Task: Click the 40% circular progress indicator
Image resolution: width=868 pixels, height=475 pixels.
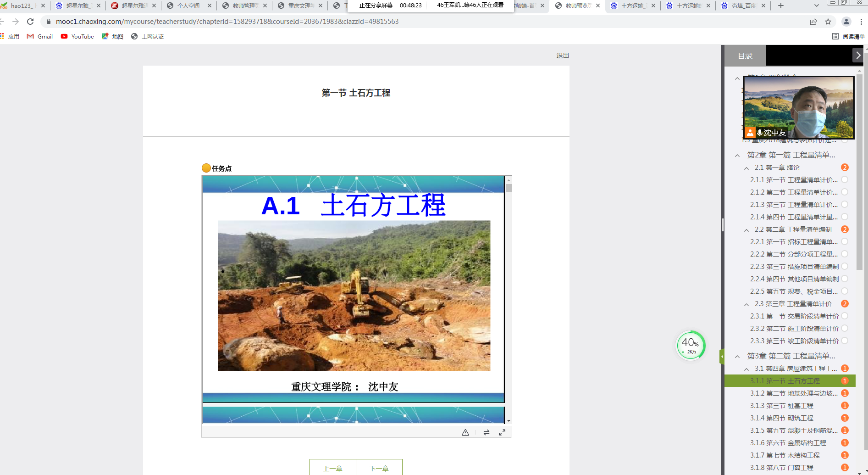Action: 690,345
